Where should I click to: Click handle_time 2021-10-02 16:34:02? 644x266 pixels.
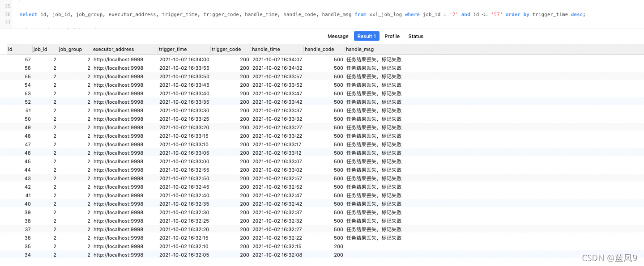coord(277,68)
